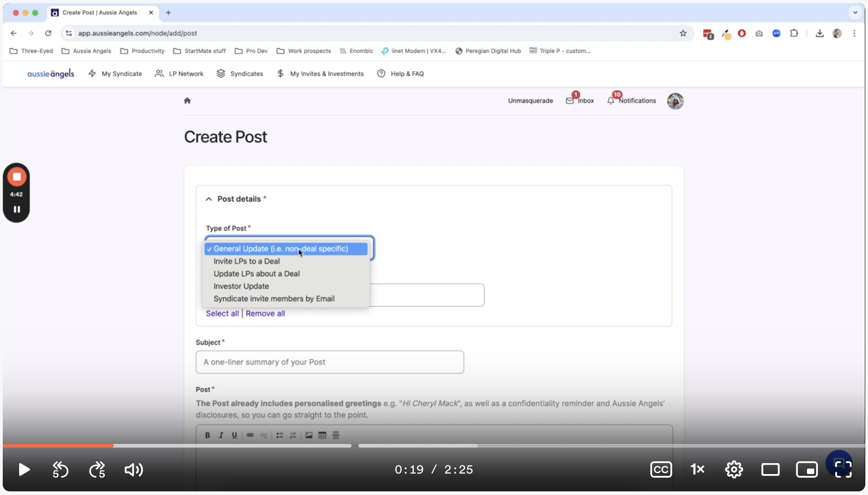This screenshot has width=868, height=495.
Task: Open the user avatar menu
Action: point(675,101)
